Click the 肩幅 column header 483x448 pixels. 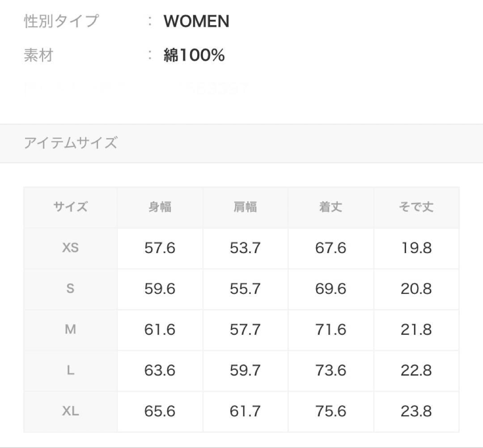pos(245,207)
